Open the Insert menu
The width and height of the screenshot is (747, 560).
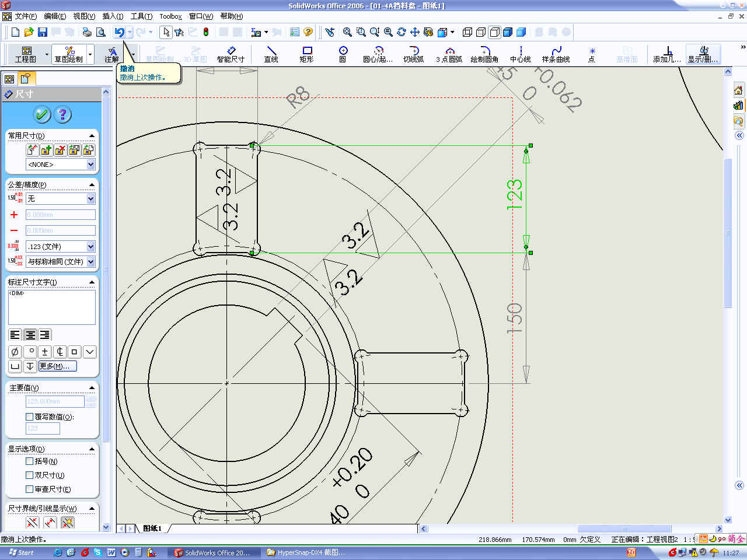point(113,16)
